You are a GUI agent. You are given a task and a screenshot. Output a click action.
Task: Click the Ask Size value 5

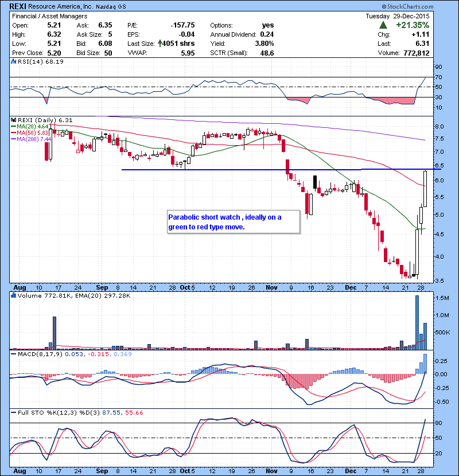pos(110,34)
